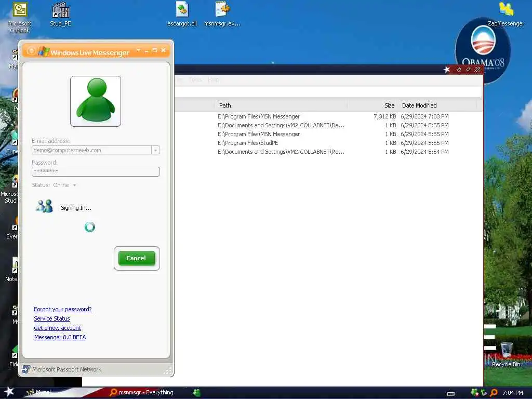Click the 6/29/2024 5:54 PM date cell
532x399 pixels.
[x=424, y=152]
